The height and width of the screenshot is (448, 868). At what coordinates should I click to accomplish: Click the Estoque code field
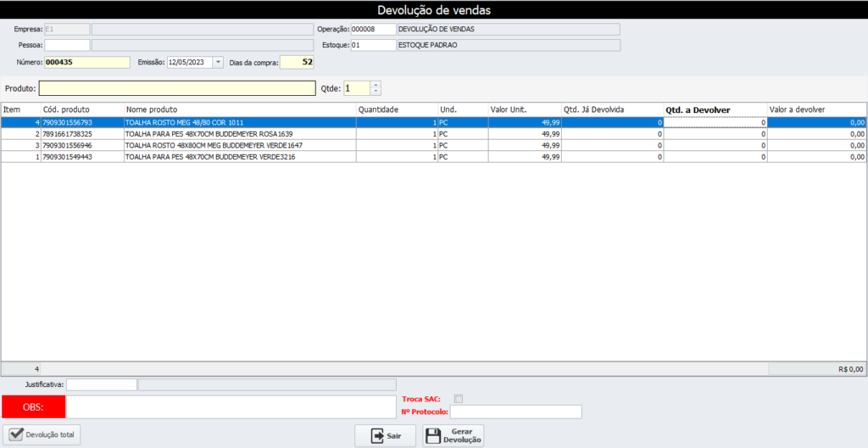[x=373, y=45]
